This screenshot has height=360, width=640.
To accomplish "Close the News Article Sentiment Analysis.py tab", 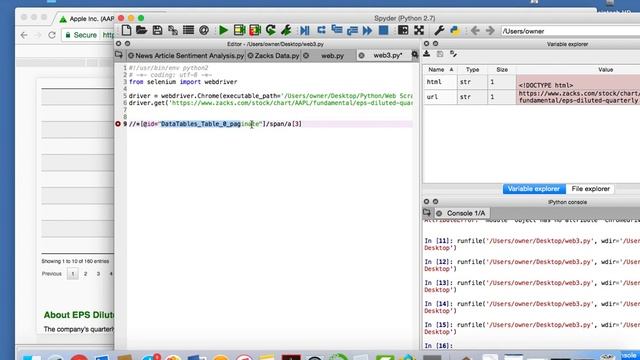I will pos(131,56).
